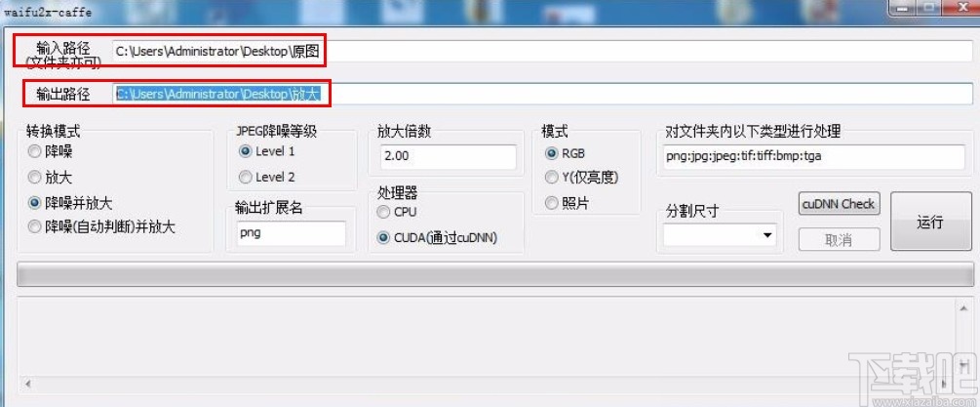Viewport: 980px width, 407px height.
Task: Click the file types filter field
Action: pos(814,156)
